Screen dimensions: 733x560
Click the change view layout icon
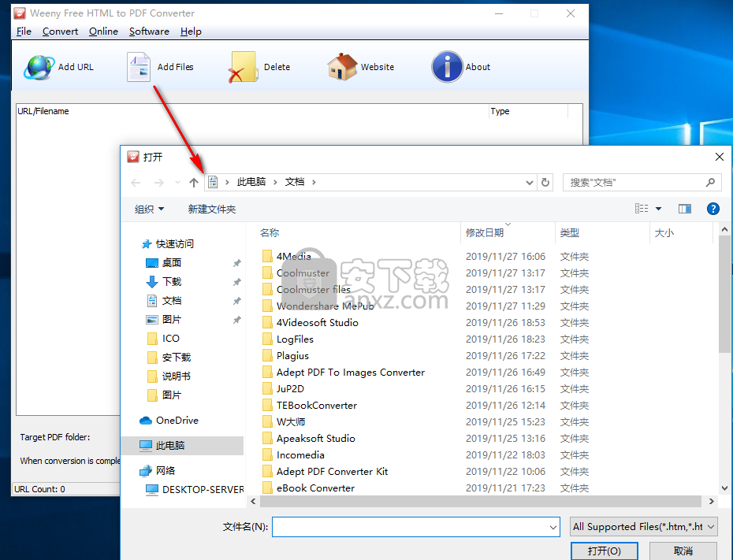point(642,209)
